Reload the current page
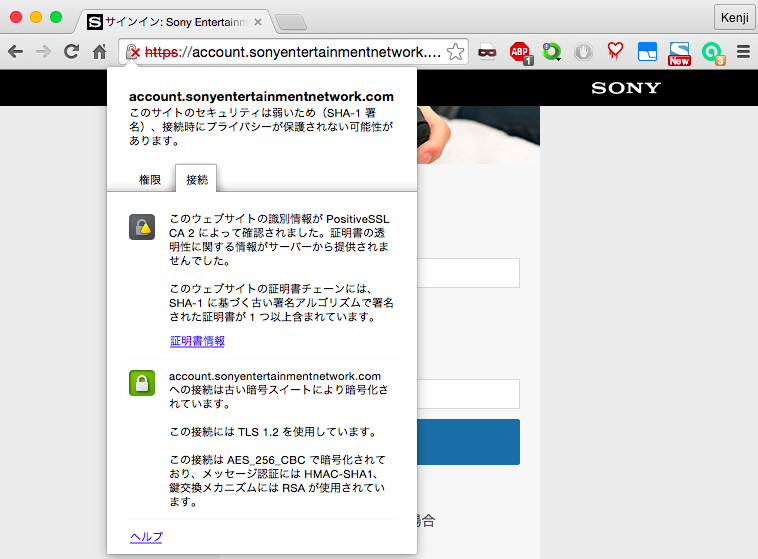This screenshot has width=758, height=559. 72,51
